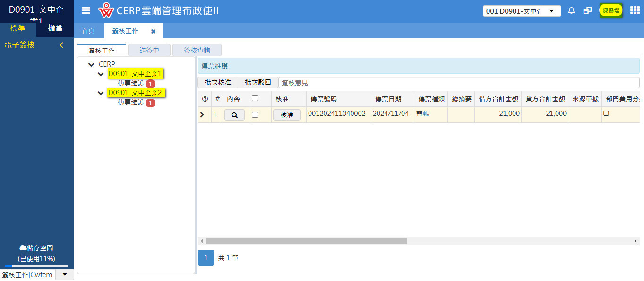Screen dimensions: 644x281
Task: Click the row indicator arrow in row 1
Action: click(202, 114)
